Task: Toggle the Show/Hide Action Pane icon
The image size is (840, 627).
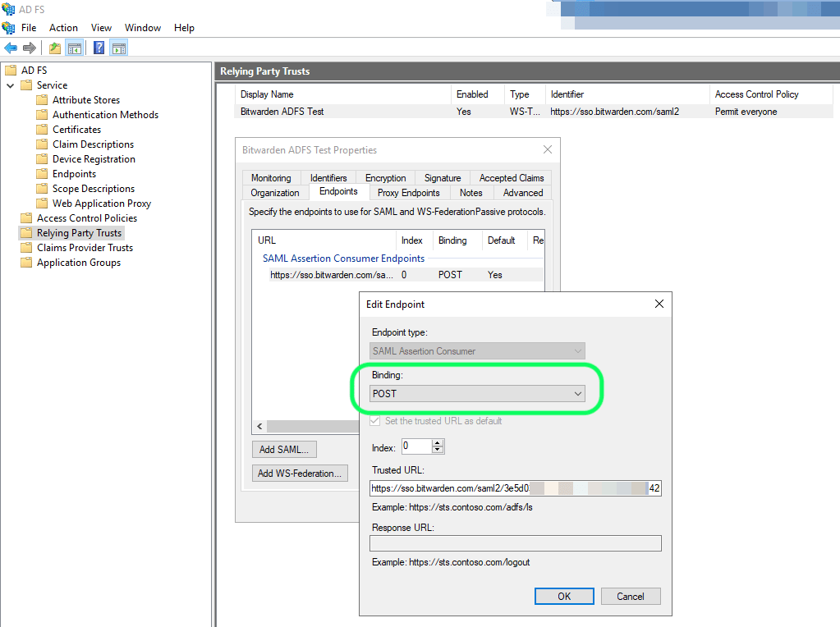Action: pos(119,47)
